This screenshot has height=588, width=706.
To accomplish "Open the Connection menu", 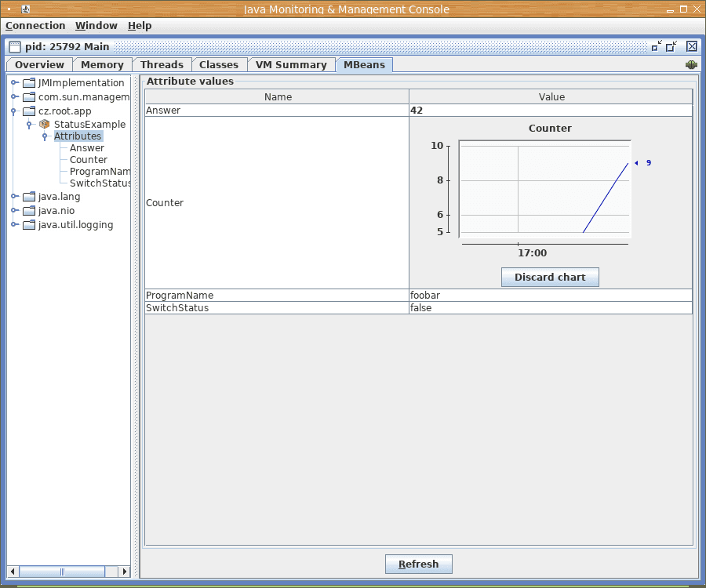I will (x=35, y=26).
